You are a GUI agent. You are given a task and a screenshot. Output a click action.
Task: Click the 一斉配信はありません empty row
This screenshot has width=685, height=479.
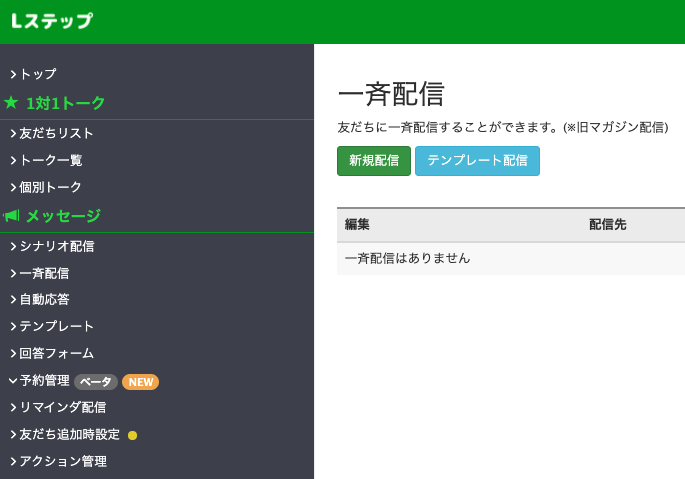511,258
